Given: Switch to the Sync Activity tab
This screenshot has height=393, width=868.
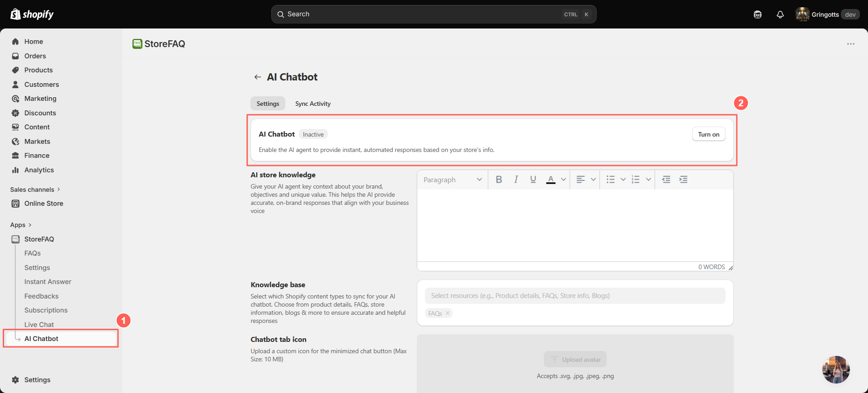Looking at the screenshot, I should click(313, 104).
